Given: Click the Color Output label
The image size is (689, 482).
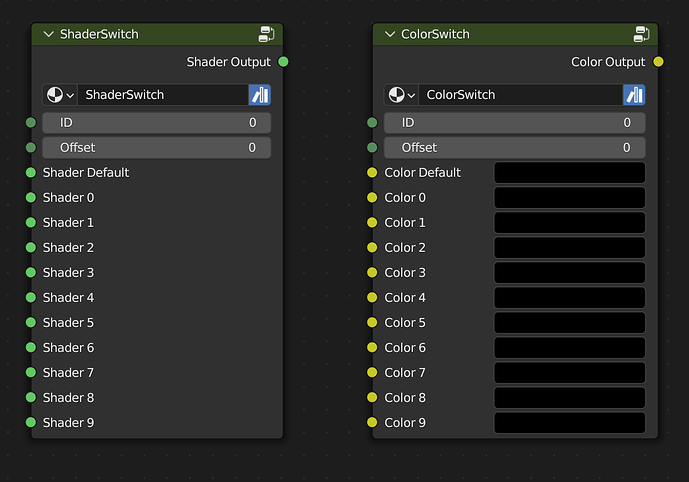Looking at the screenshot, I should (608, 62).
